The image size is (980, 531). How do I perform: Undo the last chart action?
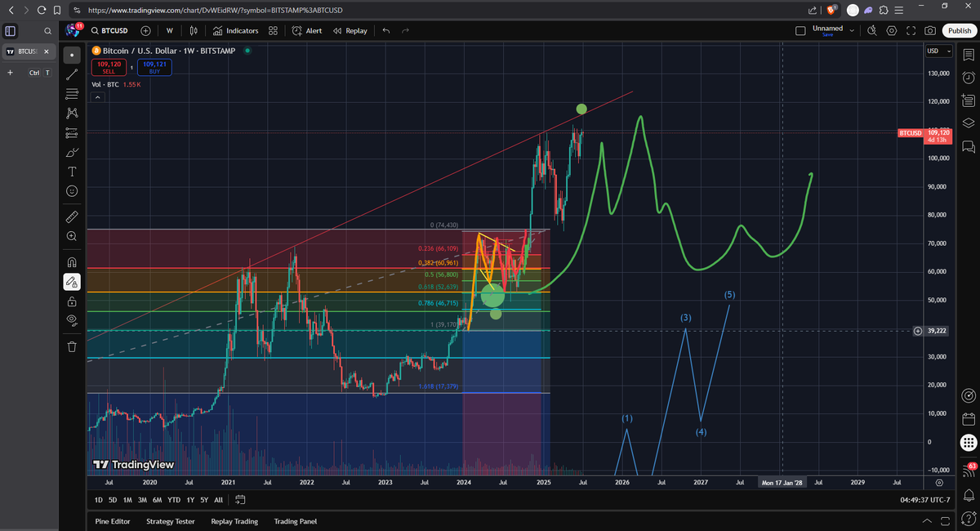click(386, 30)
